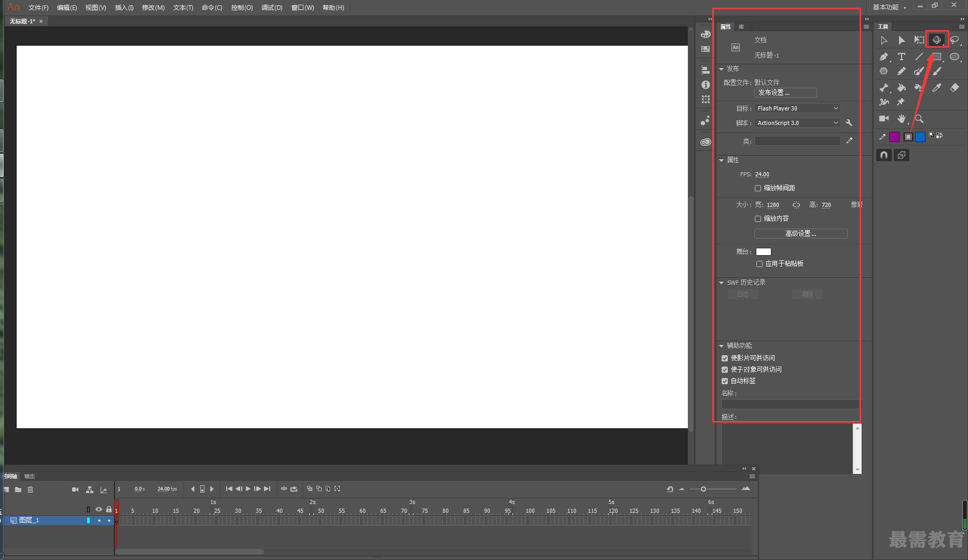Open the 修改(M) menu
Screen dimensions: 968x560
pyautogui.click(x=153, y=7)
